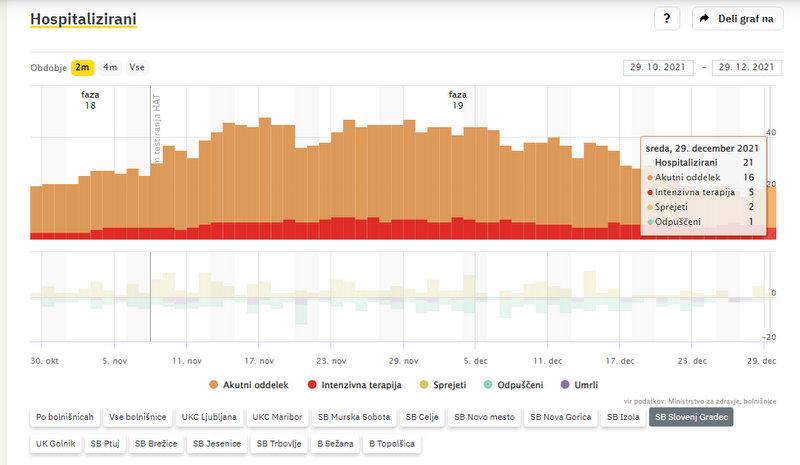Choose UKC Maribor hospital
Image resolution: width=800 pixels, height=465 pixels.
point(277,417)
